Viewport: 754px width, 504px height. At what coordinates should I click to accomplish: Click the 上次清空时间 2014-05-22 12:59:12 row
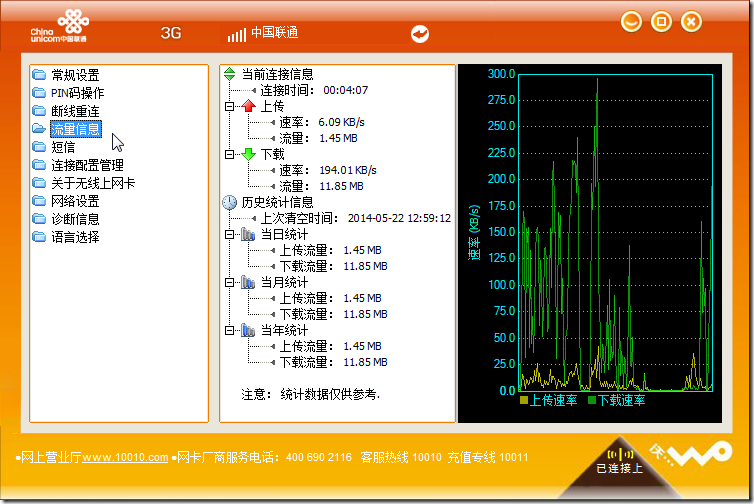point(356,218)
